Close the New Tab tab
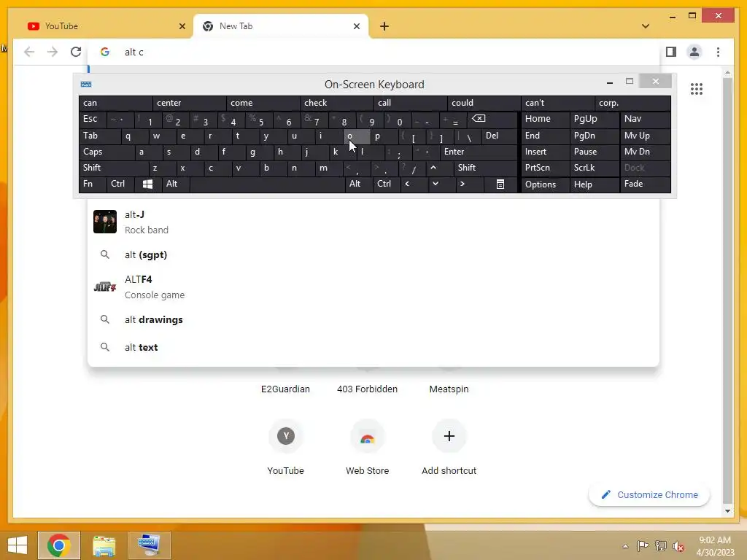Image resolution: width=747 pixels, height=560 pixels. click(356, 26)
